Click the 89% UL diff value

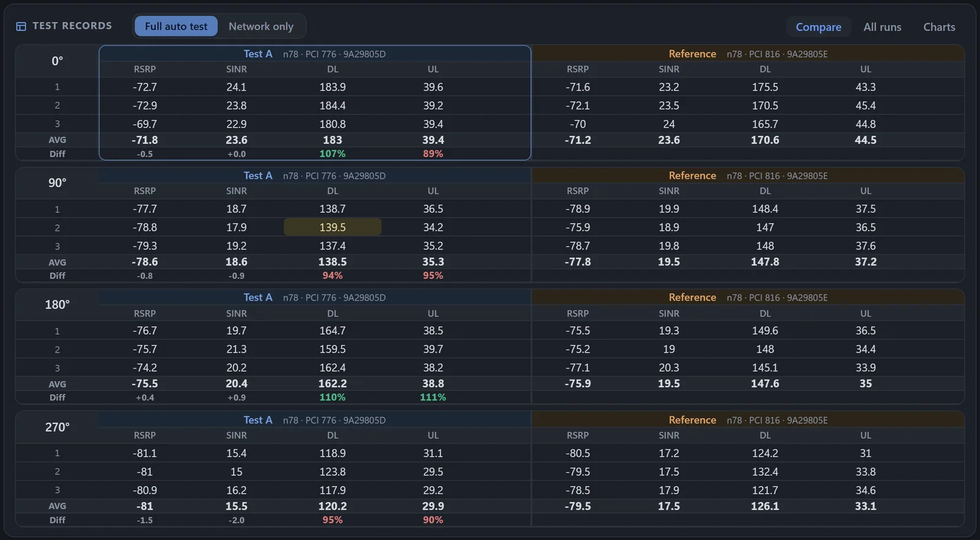[433, 154]
